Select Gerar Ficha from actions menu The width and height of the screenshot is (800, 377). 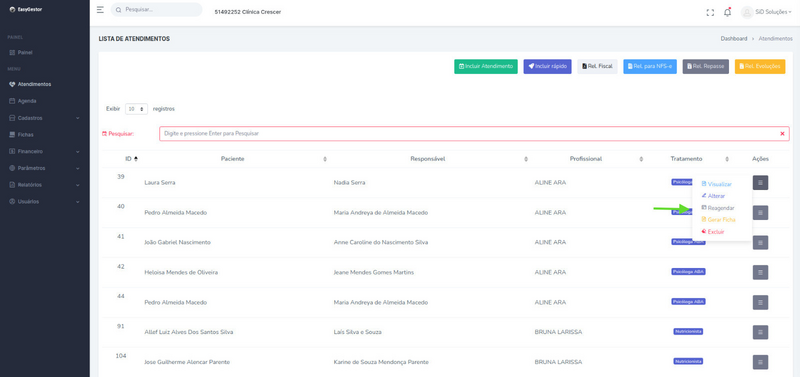[x=718, y=220]
